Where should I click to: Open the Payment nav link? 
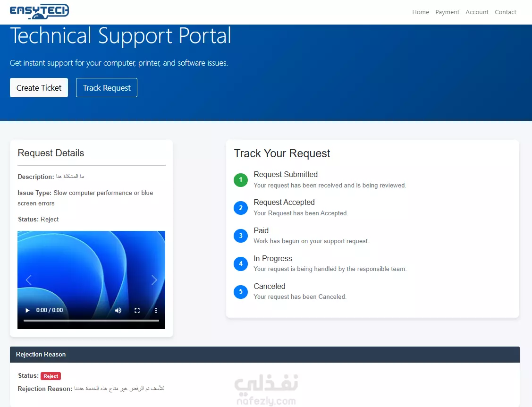pos(447,12)
